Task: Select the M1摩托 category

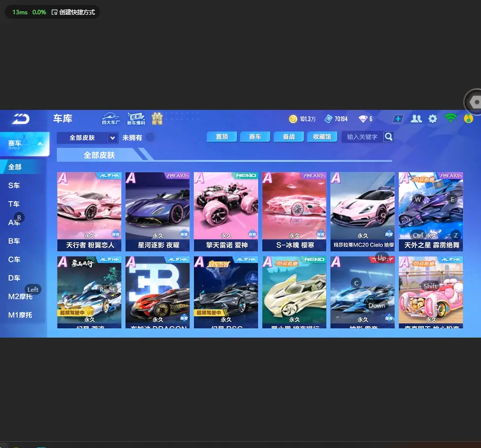Action: pos(20,315)
